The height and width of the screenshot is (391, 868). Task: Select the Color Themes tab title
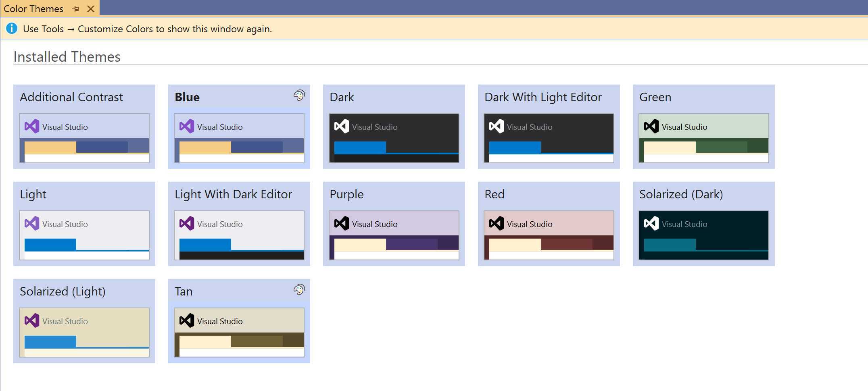coord(33,9)
